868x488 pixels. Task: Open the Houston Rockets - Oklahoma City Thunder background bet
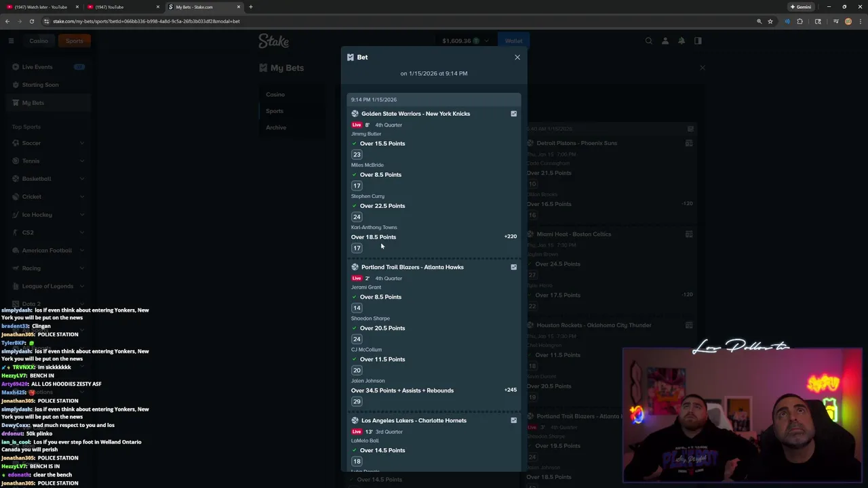(x=594, y=325)
